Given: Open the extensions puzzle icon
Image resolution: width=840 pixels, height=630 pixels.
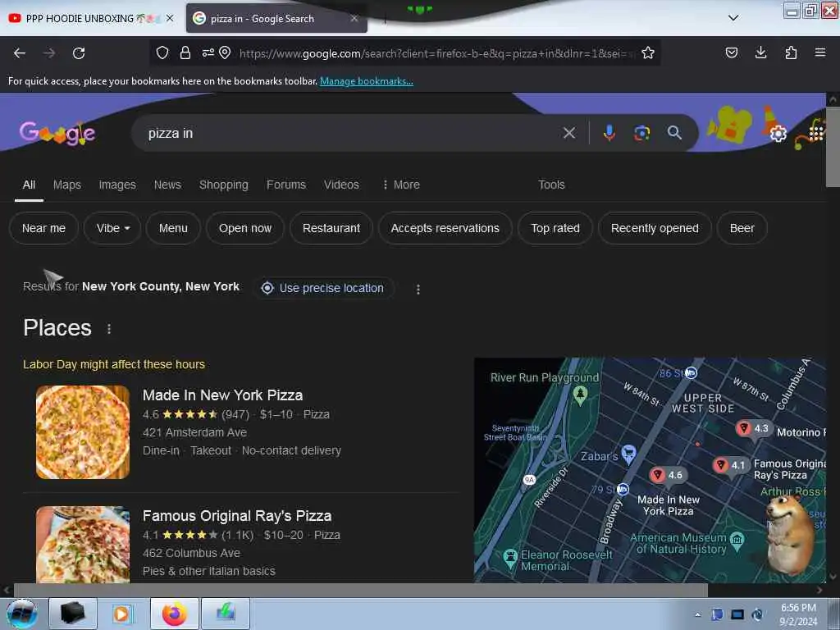Looking at the screenshot, I should tap(791, 52).
